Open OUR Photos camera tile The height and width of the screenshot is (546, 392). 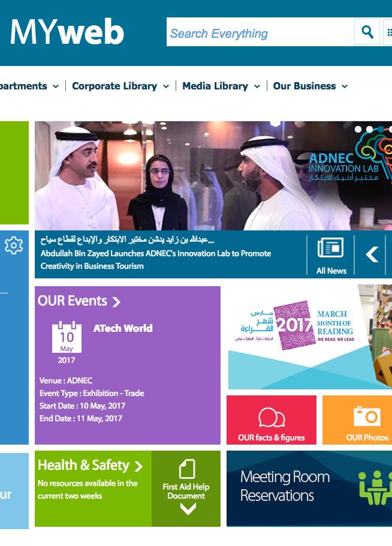coord(357,420)
